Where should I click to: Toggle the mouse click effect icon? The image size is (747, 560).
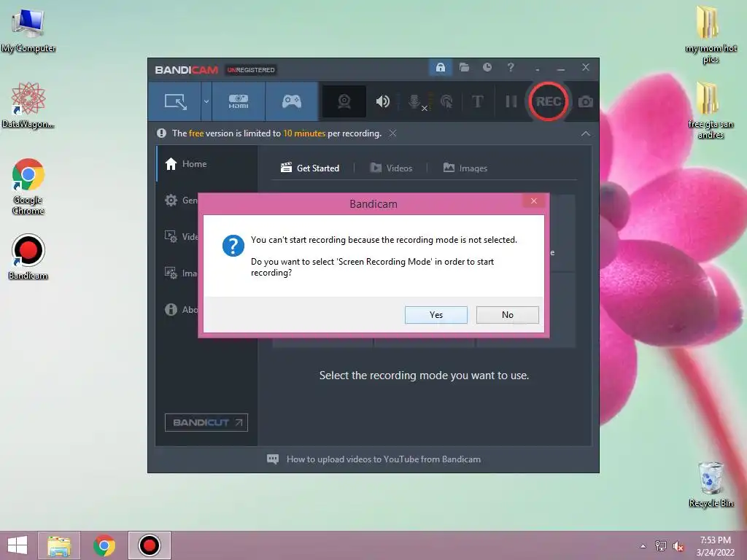point(446,101)
